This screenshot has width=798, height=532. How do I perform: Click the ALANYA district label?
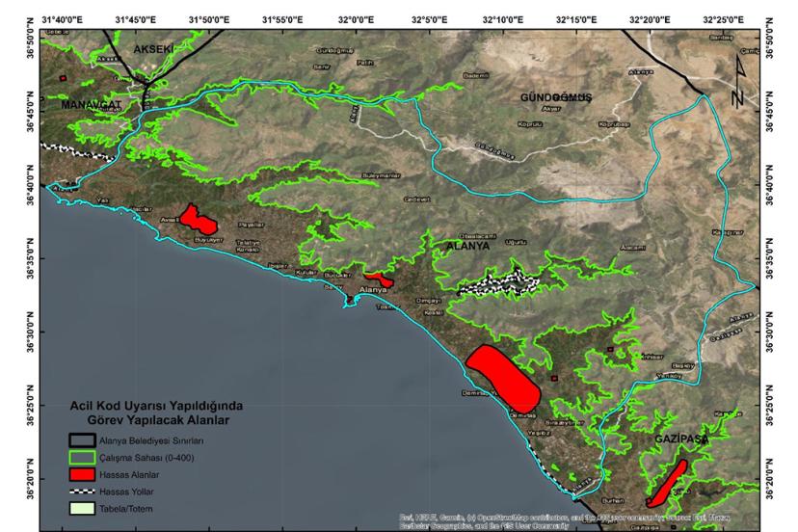coord(468,246)
